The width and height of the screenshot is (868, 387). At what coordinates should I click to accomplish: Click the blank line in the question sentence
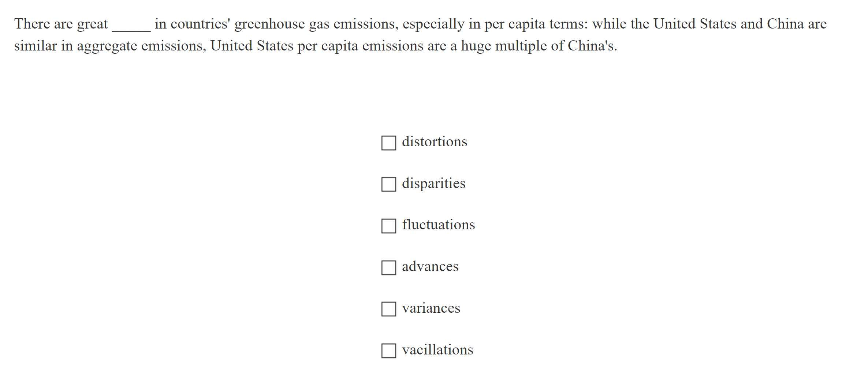130,26
